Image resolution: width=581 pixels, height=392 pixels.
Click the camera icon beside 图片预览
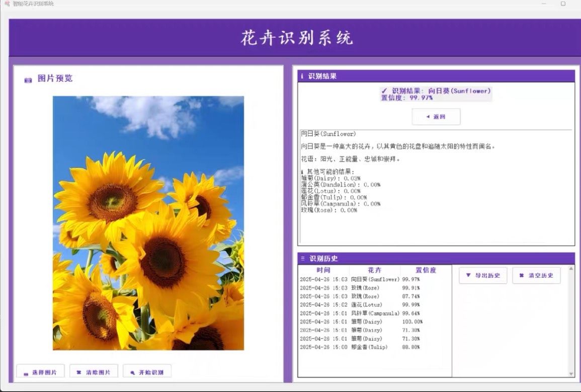pyautogui.click(x=28, y=80)
